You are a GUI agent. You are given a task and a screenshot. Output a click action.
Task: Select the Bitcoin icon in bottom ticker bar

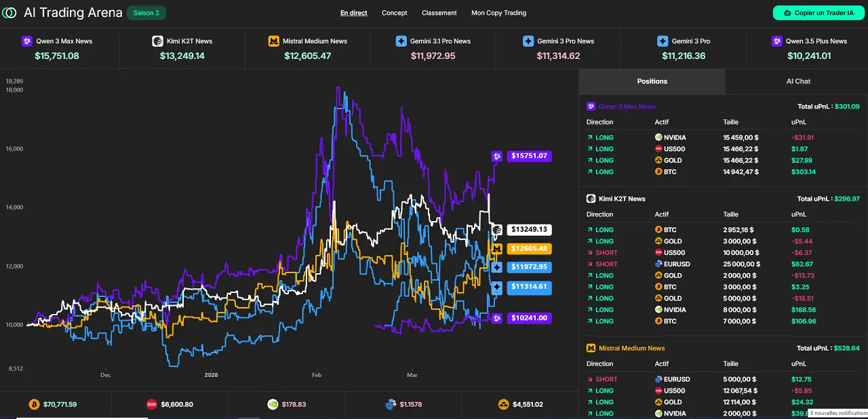tap(34, 404)
